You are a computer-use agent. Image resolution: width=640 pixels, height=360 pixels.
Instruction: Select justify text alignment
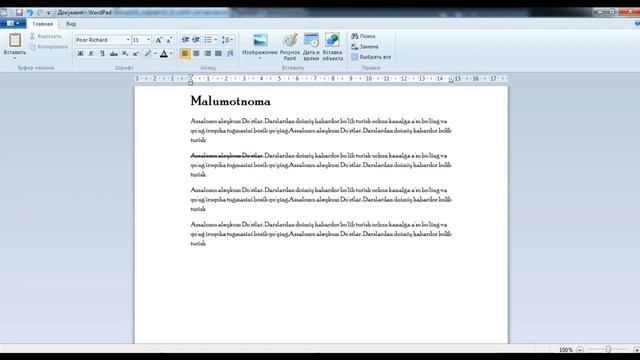(x=218, y=53)
